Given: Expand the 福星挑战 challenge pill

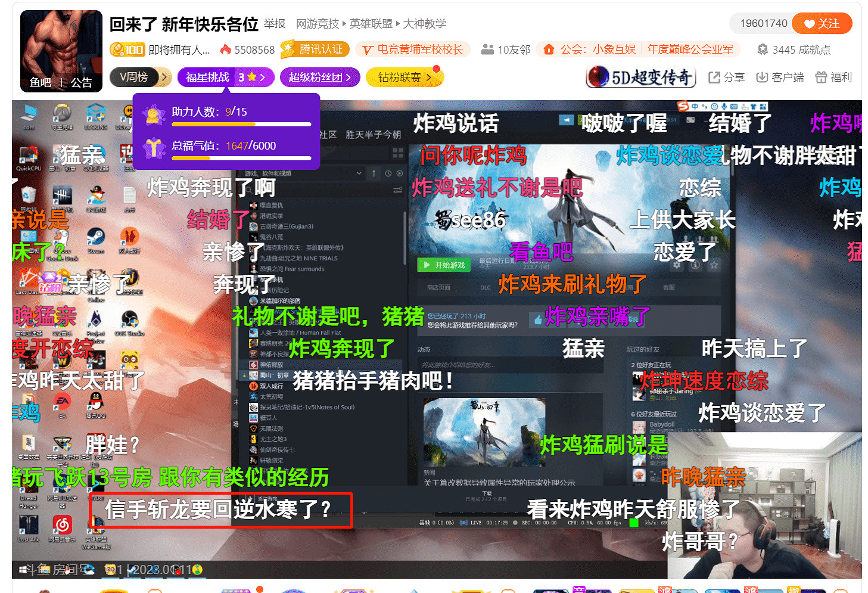Looking at the screenshot, I should point(225,77).
